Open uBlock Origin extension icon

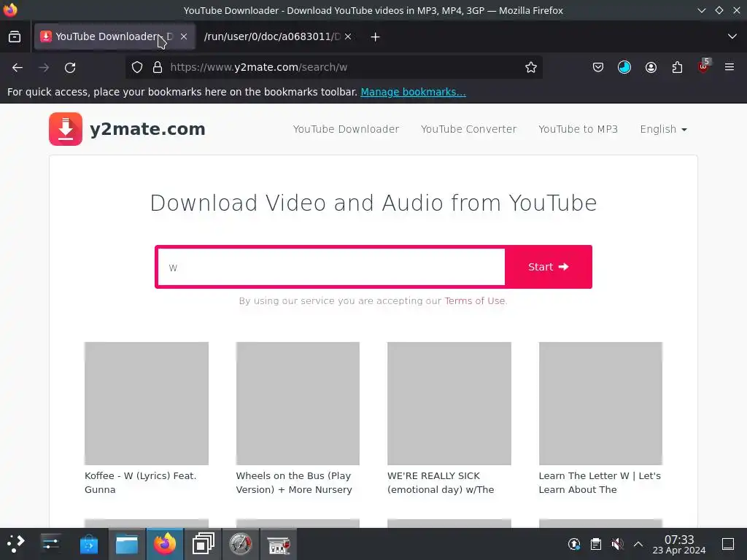703,66
